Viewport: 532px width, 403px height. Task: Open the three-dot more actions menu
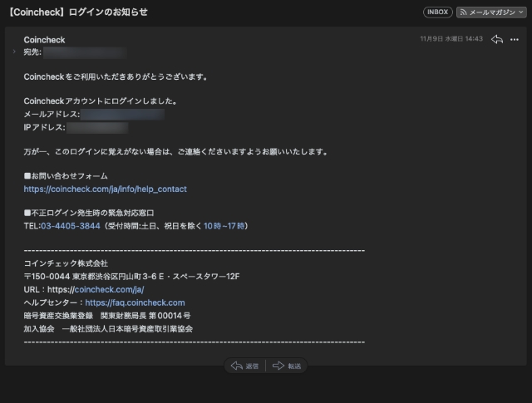pyautogui.click(x=515, y=40)
